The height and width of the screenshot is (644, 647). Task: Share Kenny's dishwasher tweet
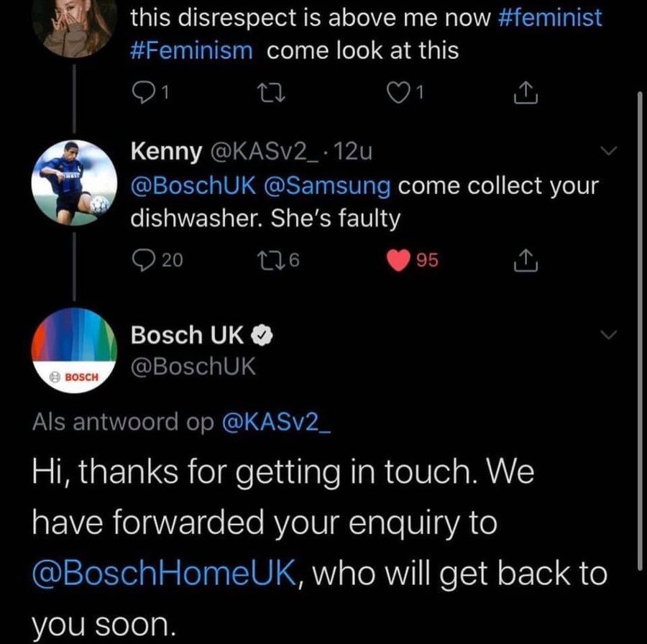pos(526,262)
